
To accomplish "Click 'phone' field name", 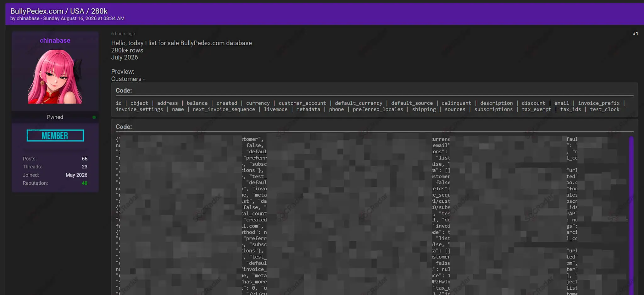I will coord(336,109).
